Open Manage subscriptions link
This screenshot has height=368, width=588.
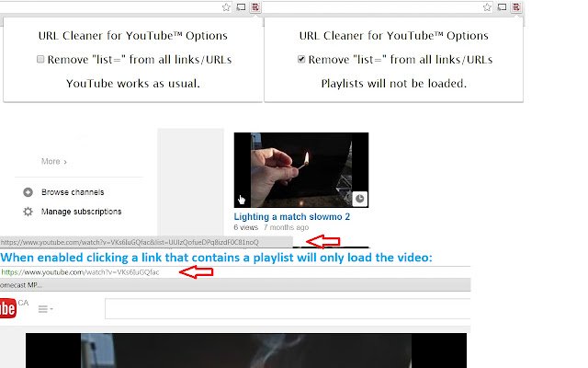[x=82, y=212]
